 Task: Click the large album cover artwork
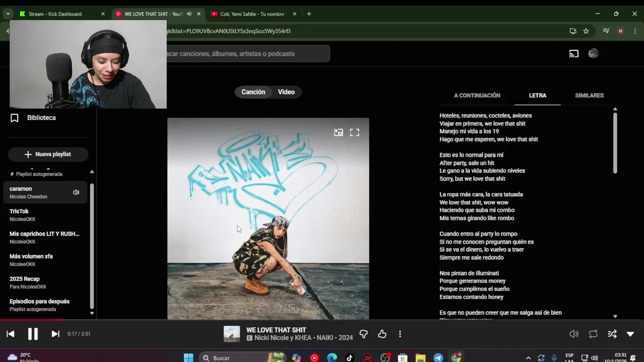268,219
